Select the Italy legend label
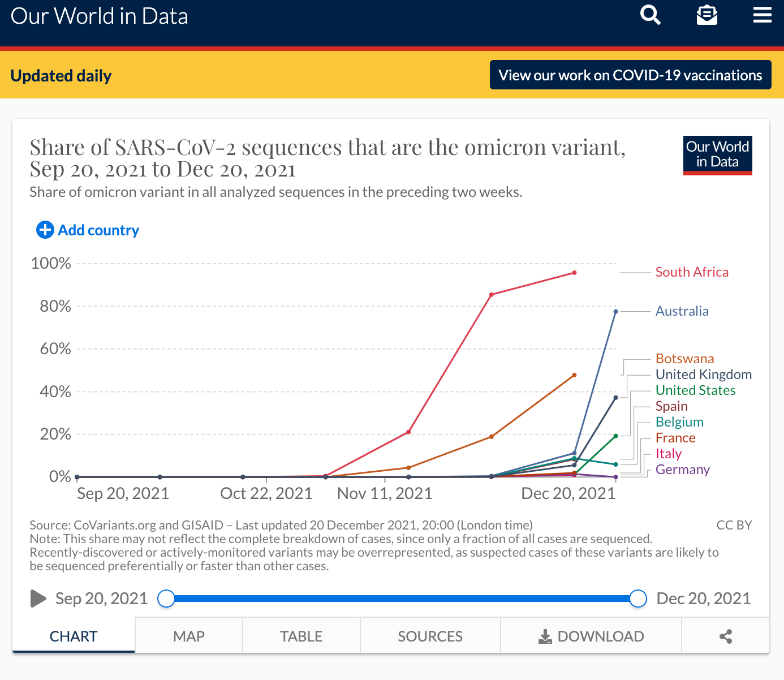Viewport: 784px width, 680px height. [669, 454]
